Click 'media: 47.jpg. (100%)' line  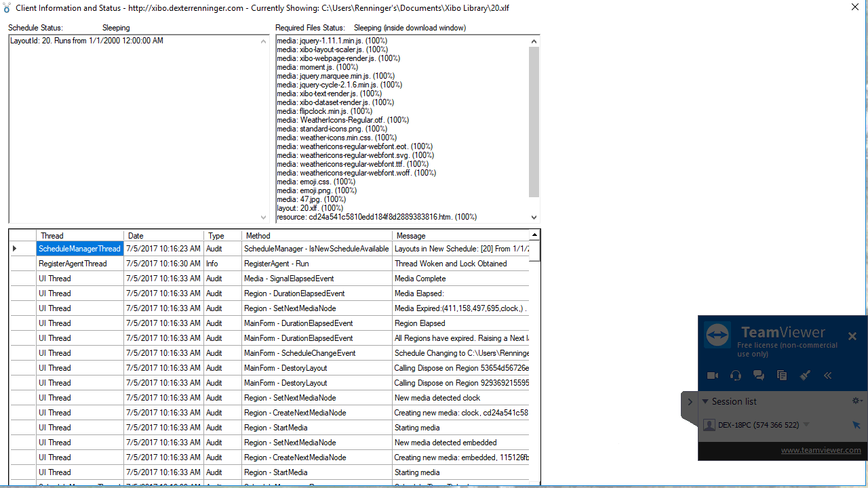point(311,199)
